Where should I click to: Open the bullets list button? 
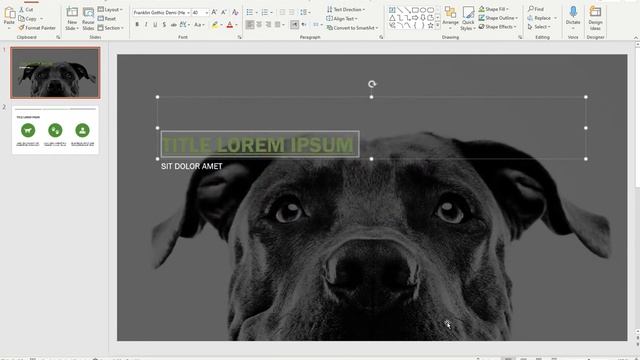tap(251, 13)
